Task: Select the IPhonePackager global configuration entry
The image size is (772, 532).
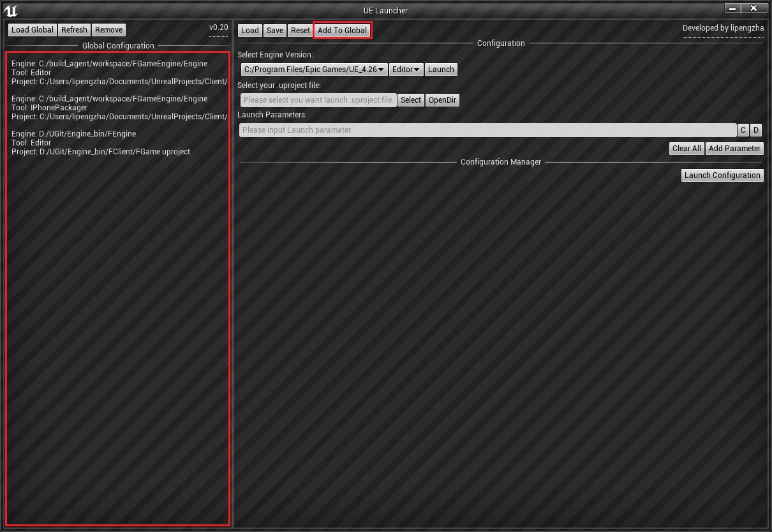Action: [x=119, y=108]
